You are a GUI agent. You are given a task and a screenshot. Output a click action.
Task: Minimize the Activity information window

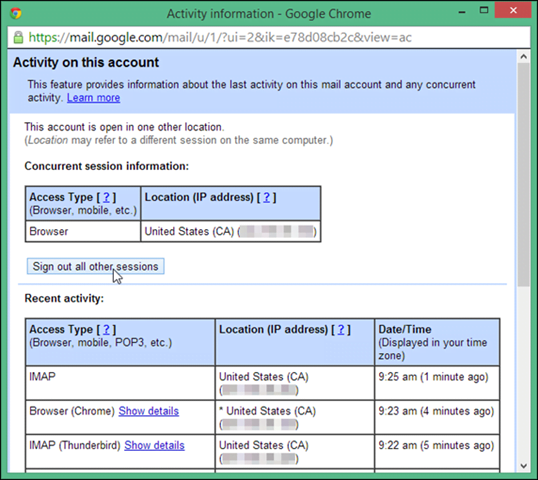click(462, 12)
